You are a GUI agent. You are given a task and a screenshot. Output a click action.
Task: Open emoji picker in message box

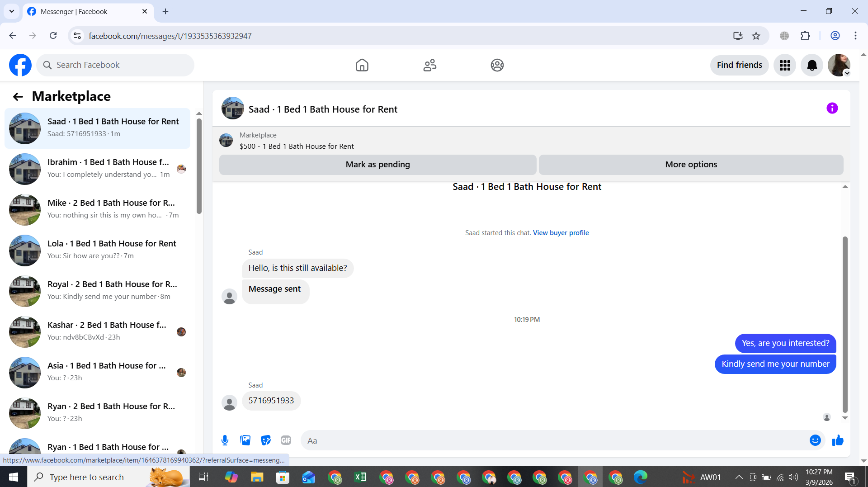click(x=815, y=440)
